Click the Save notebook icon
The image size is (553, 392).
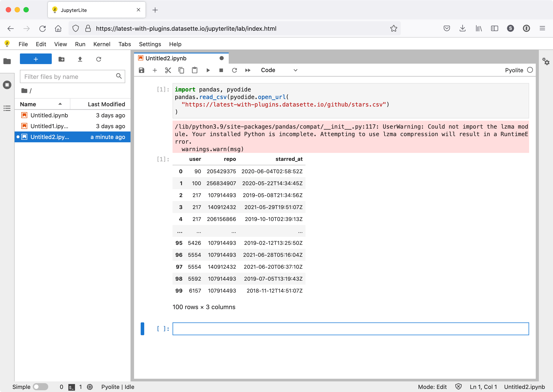pyautogui.click(x=142, y=70)
